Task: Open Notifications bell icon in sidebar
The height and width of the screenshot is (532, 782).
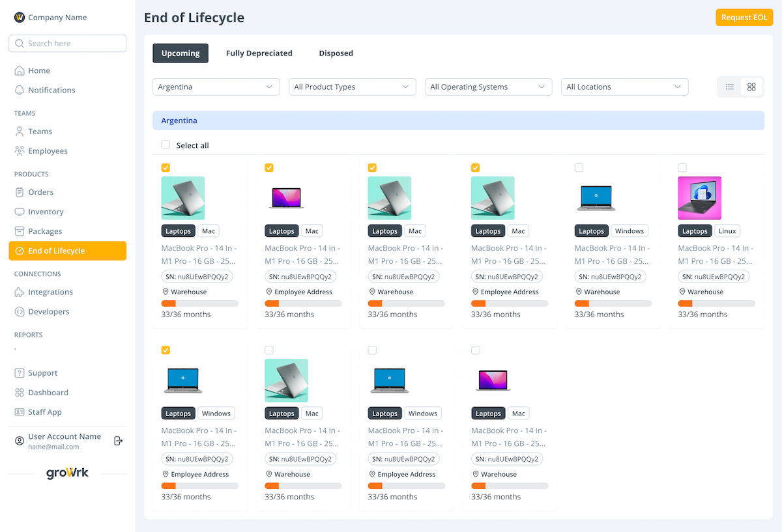Action: (20, 90)
